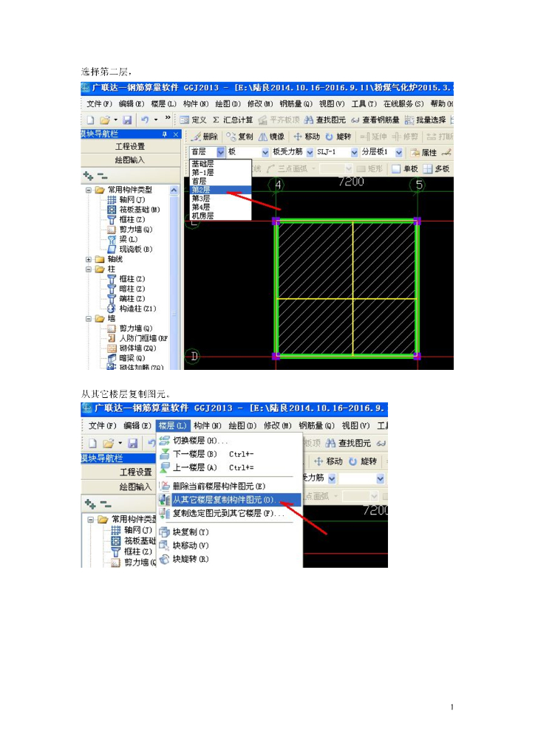Click 上一楼层(A) in the lower menu
This screenshot has width=535, height=756.
tap(206, 467)
